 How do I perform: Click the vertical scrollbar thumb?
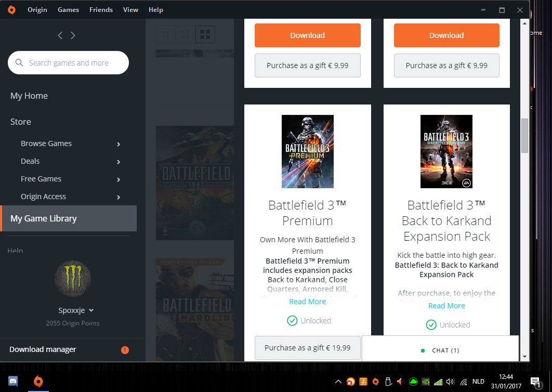[524, 136]
